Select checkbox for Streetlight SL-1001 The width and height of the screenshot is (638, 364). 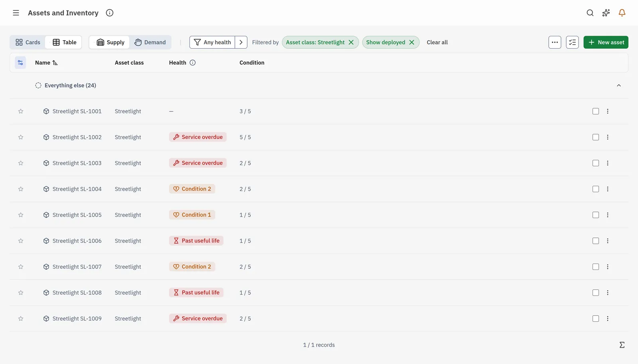click(x=596, y=111)
